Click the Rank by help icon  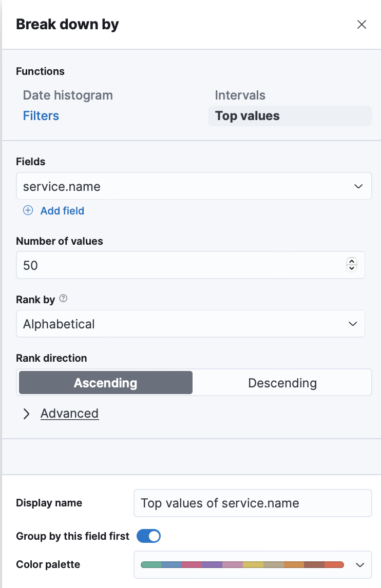[63, 299]
